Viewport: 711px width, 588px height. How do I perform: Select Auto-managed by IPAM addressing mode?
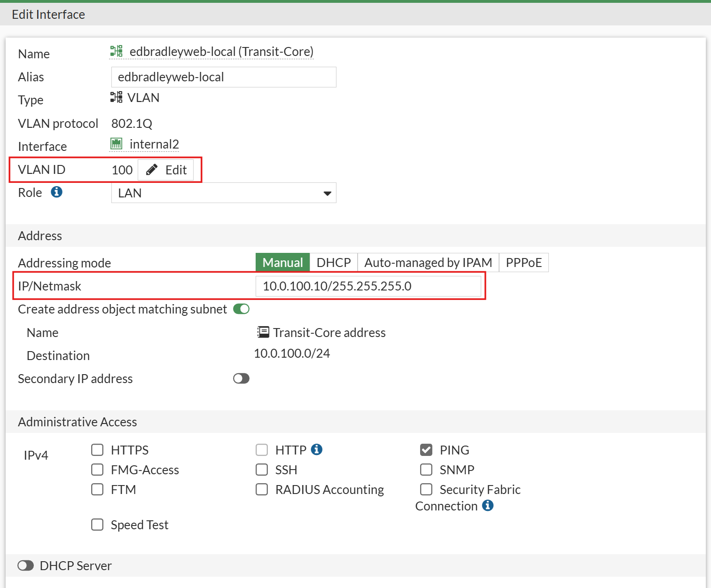428,262
